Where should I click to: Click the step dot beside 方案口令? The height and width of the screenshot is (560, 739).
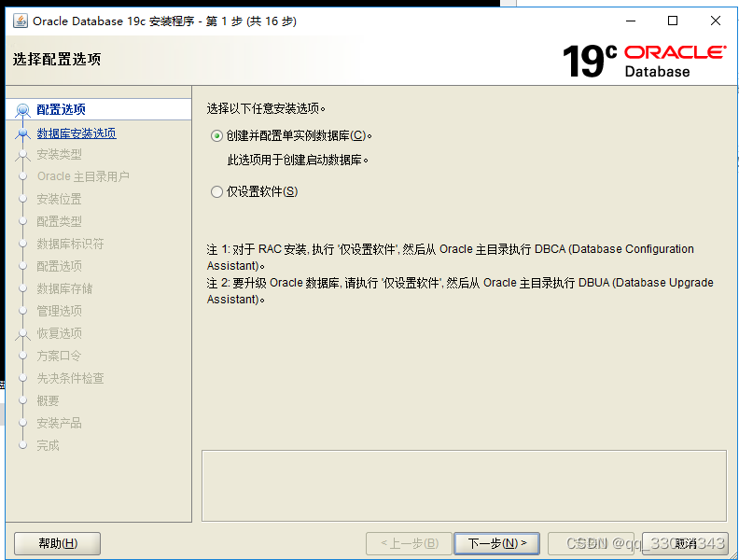(22, 356)
